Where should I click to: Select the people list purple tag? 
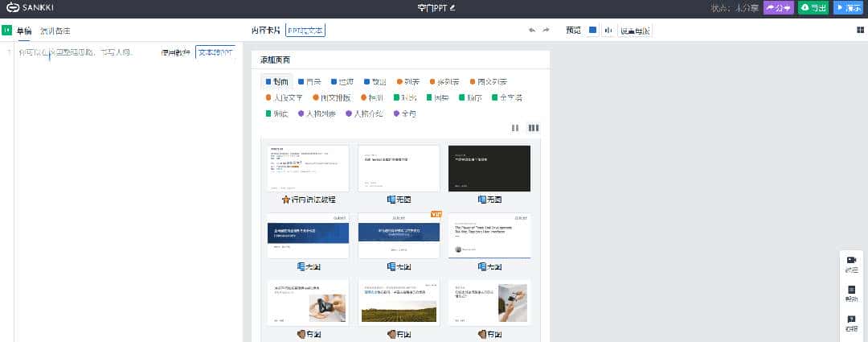point(317,113)
